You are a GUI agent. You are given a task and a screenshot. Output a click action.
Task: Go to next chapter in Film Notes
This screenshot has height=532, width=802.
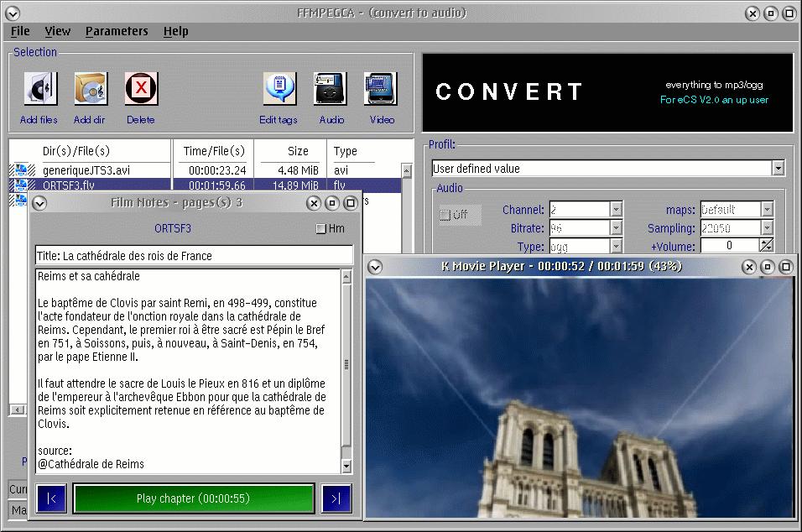click(x=336, y=498)
